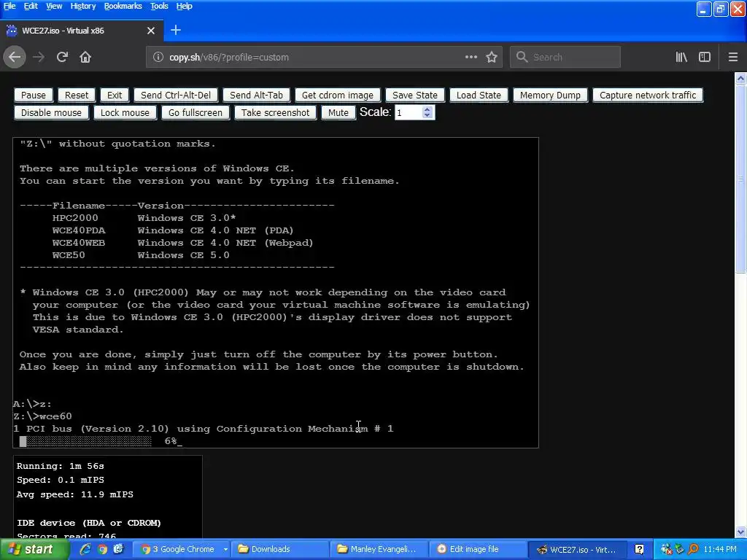Open the View menu
747x560 pixels.
tap(54, 6)
